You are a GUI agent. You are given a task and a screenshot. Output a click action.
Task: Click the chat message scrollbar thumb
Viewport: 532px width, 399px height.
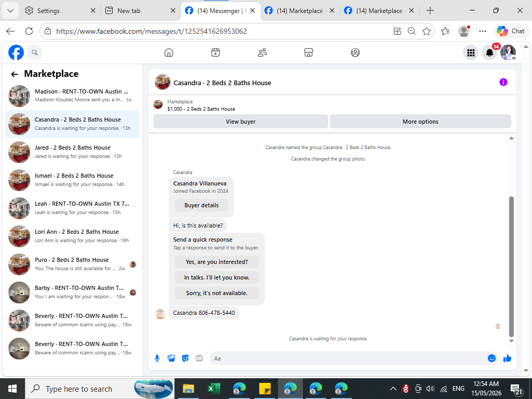point(511,267)
